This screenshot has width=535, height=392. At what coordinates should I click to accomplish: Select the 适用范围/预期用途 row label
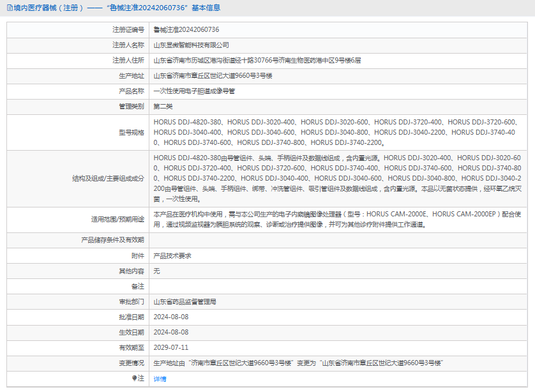[117, 220]
